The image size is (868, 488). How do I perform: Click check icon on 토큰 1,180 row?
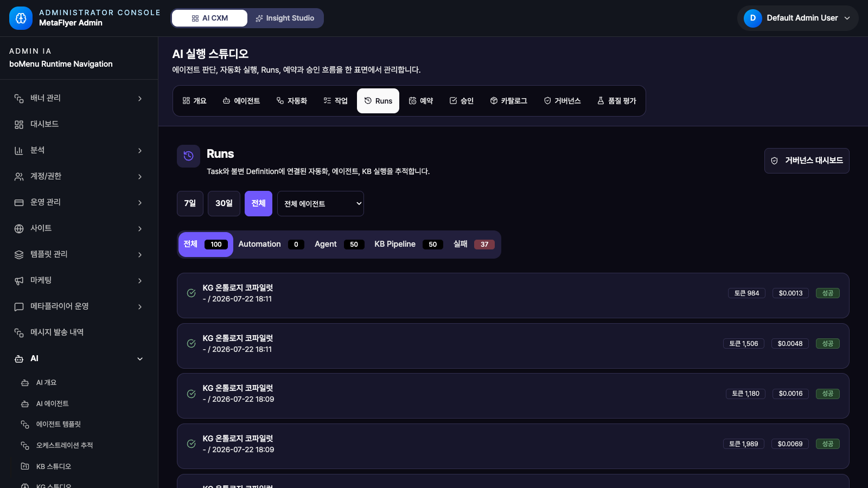pyautogui.click(x=192, y=394)
